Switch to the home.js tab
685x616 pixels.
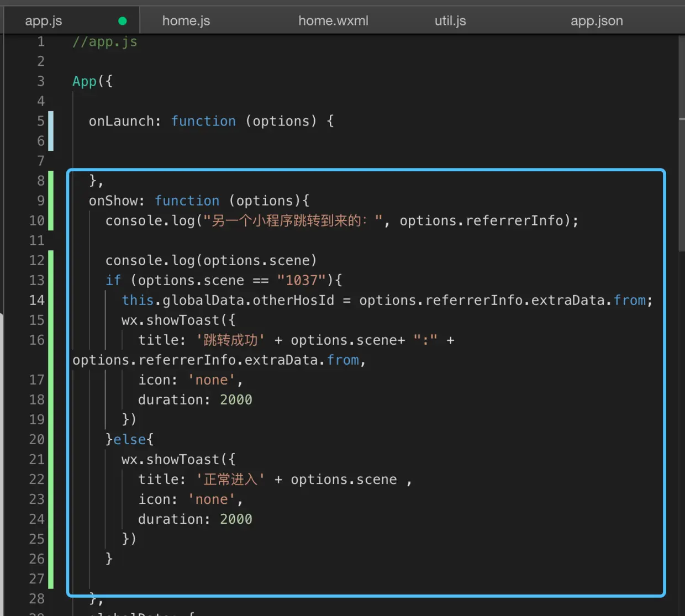point(186,21)
